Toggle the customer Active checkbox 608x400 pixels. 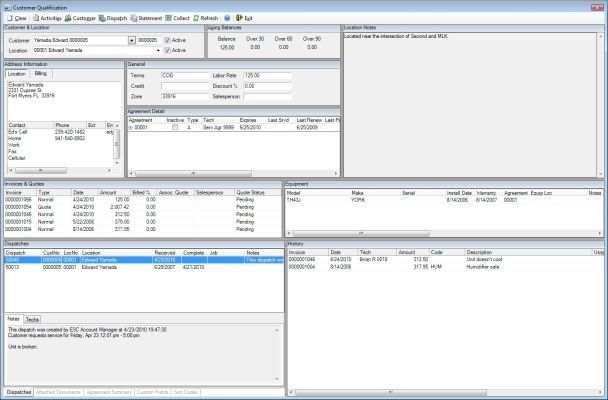point(167,39)
